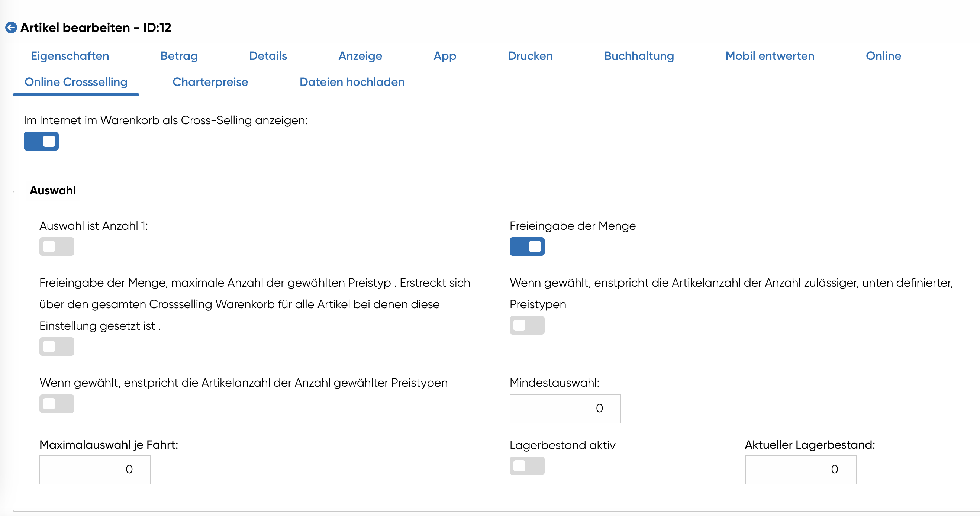The height and width of the screenshot is (516, 980).
Task: Click the Auswahl section heading
Action: (x=53, y=191)
